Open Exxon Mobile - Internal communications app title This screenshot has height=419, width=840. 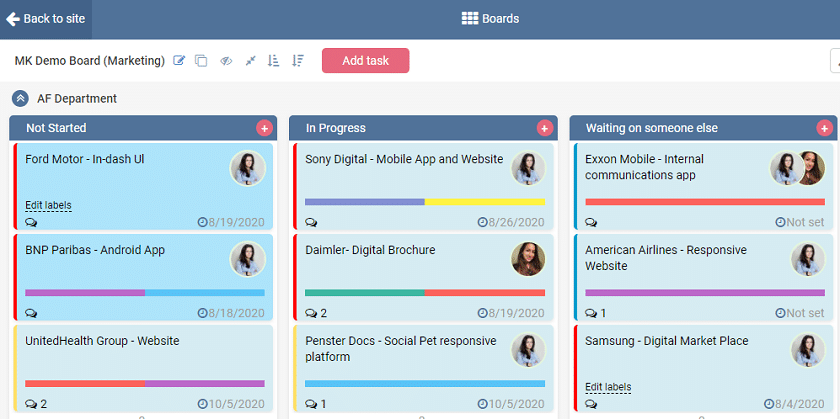tap(644, 167)
